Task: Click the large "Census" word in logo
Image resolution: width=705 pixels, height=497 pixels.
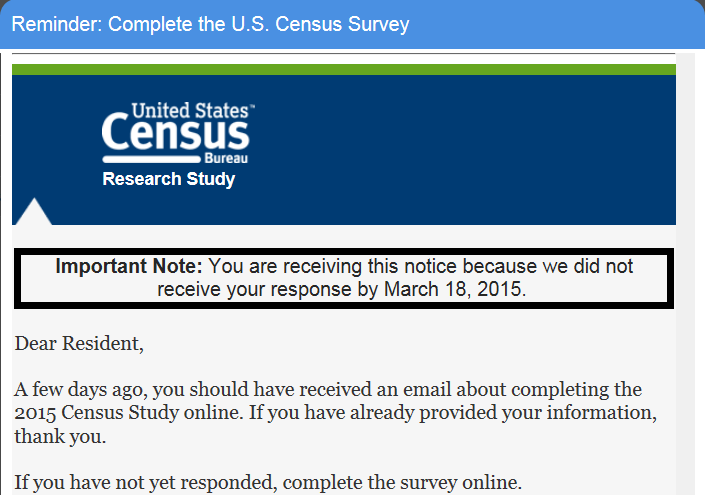Action: (x=175, y=134)
